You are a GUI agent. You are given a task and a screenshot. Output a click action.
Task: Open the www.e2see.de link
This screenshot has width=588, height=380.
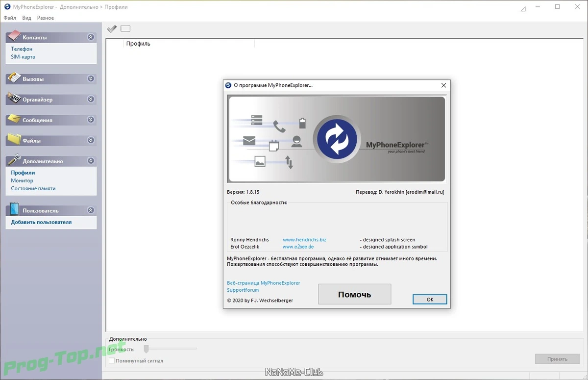(x=298, y=247)
